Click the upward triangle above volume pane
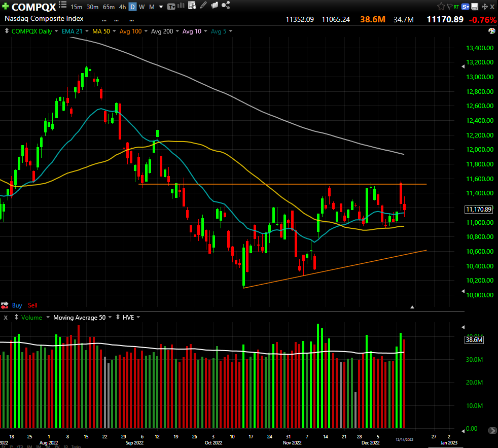This screenshot has width=498, height=448. tap(412, 307)
